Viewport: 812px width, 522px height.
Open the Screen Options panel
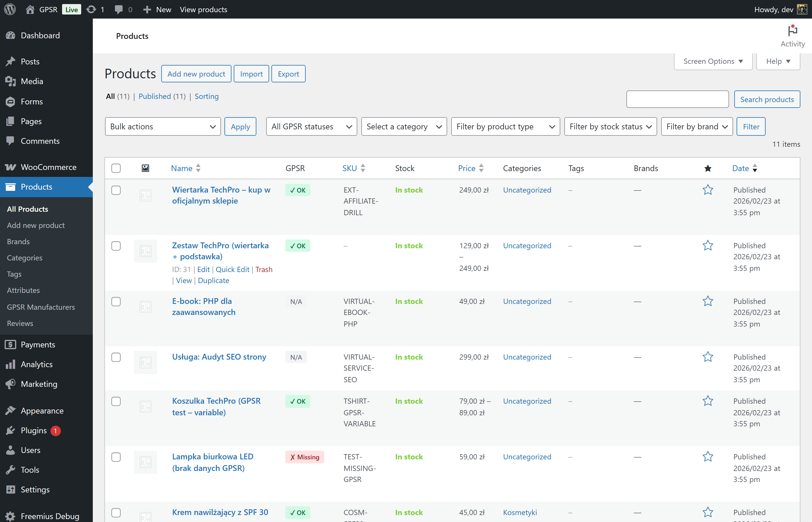point(713,61)
